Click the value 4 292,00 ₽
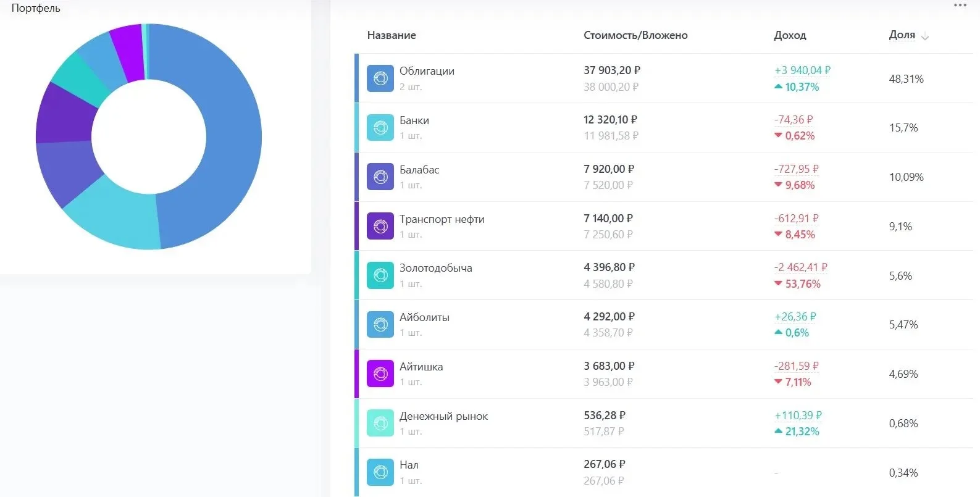 [x=609, y=317]
